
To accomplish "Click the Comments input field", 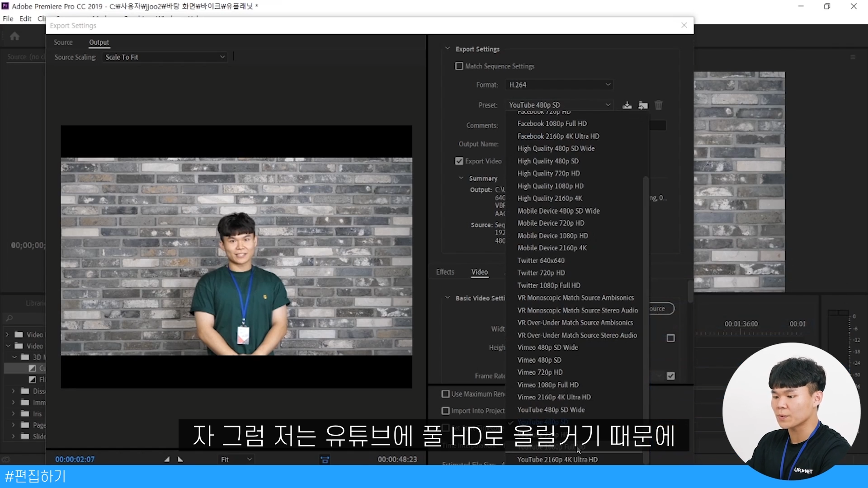I will (x=657, y=126).
